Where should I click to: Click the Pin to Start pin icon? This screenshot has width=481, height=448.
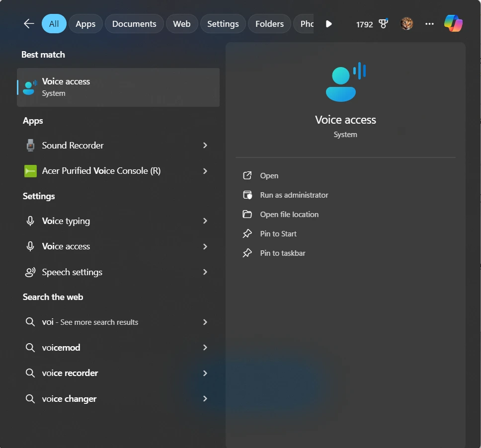pyautogui.click(x=247, y=233)
